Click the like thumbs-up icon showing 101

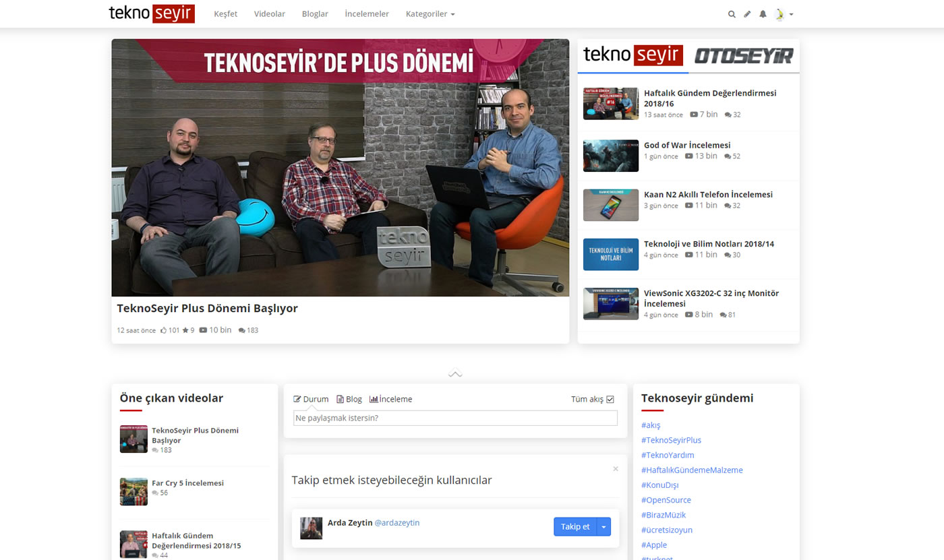[x=164, y=330]
